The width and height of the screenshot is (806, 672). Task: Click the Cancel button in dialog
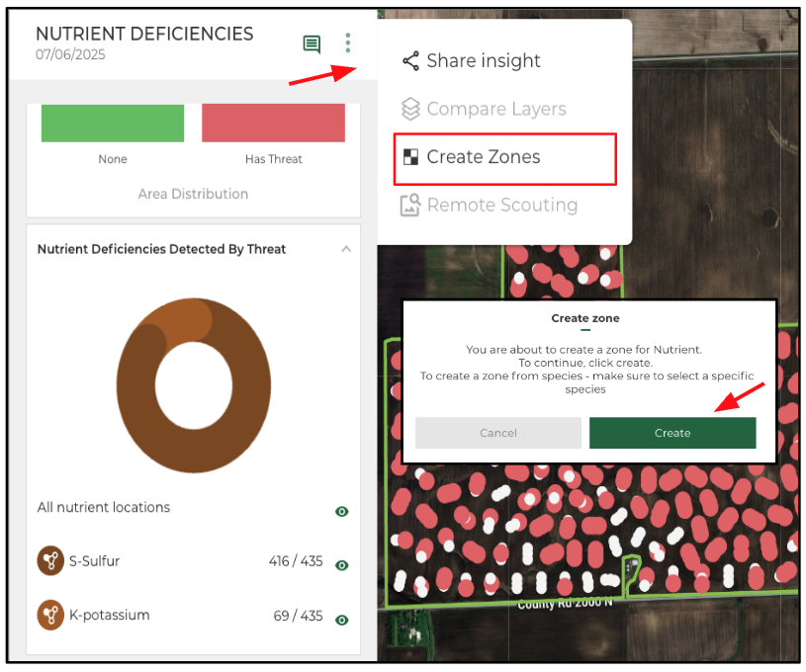tap(498, 433)
